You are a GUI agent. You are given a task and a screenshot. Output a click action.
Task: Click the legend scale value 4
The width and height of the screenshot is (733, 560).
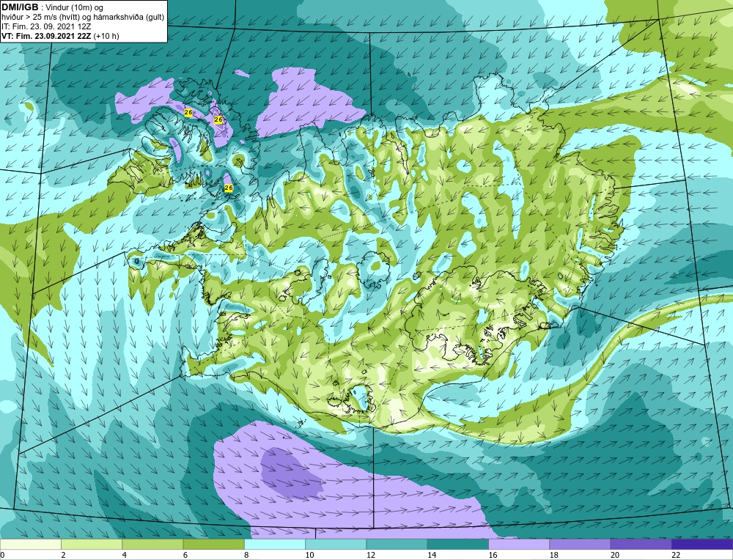click(125, 555)
